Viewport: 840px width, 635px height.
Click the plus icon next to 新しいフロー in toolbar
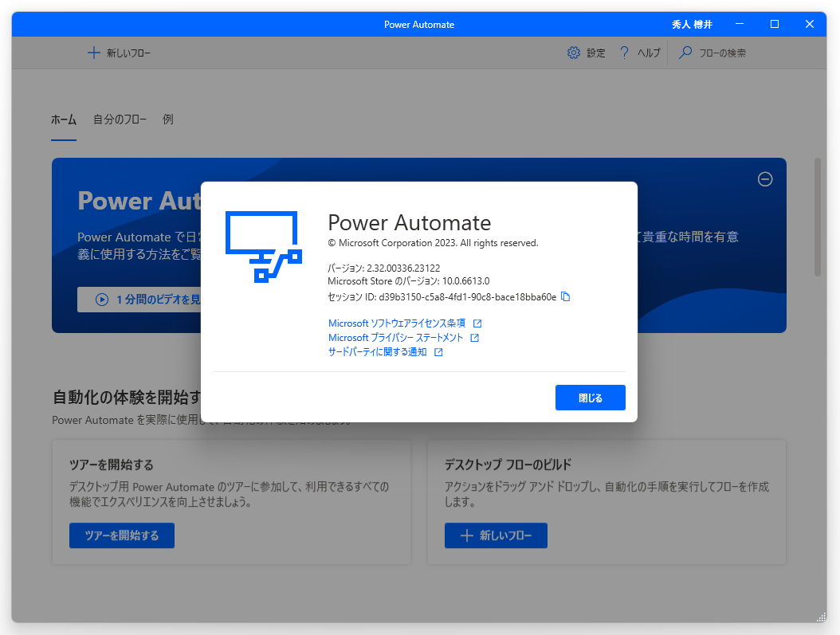95,52
